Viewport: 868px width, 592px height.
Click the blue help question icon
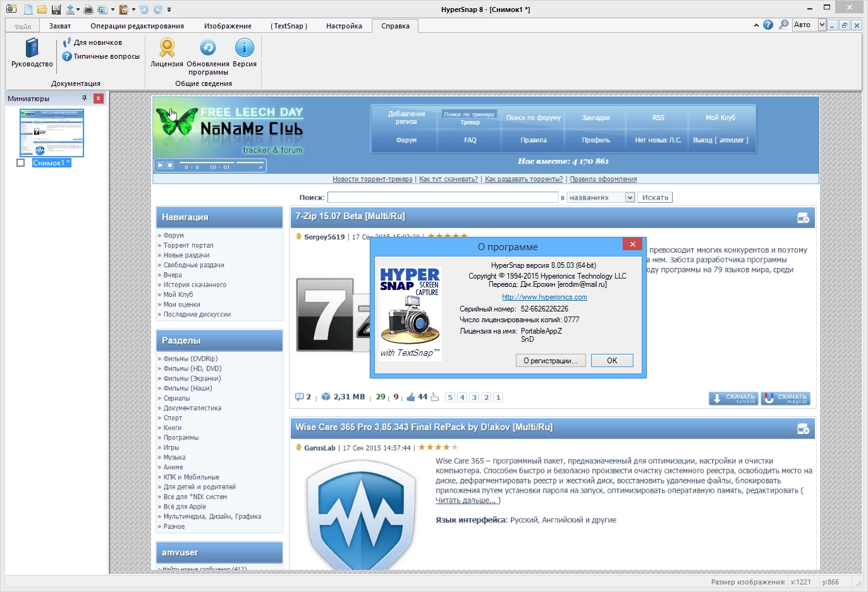768,25
